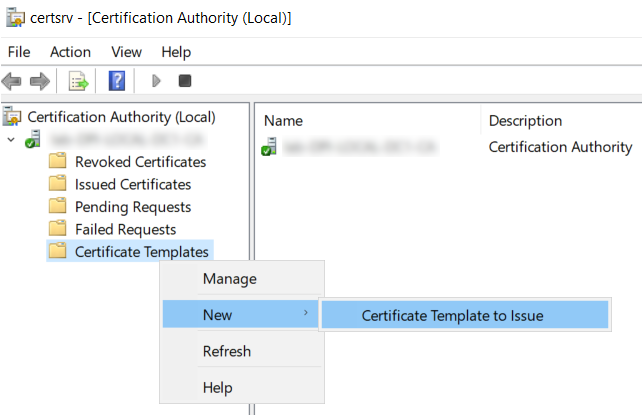Image resolution: width=642 pixels, height=418 pixels.
Task: Open the File menu
Action: (19, 52)
